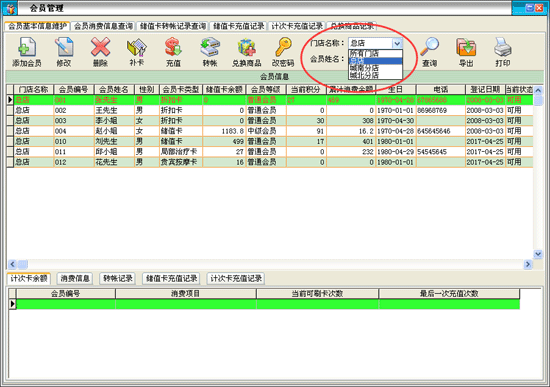
Task: Click the horizontal scrollbar right arrow
Action: coord(528,264)
